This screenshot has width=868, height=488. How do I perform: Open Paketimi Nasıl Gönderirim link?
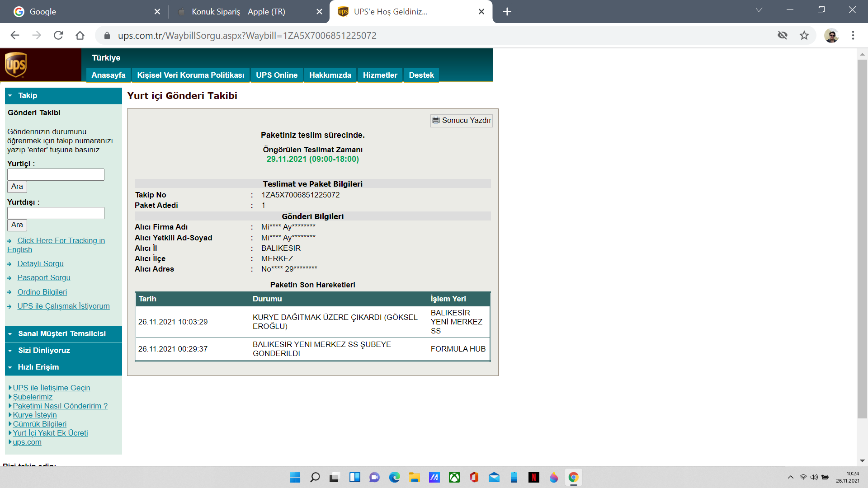point(60,406)
